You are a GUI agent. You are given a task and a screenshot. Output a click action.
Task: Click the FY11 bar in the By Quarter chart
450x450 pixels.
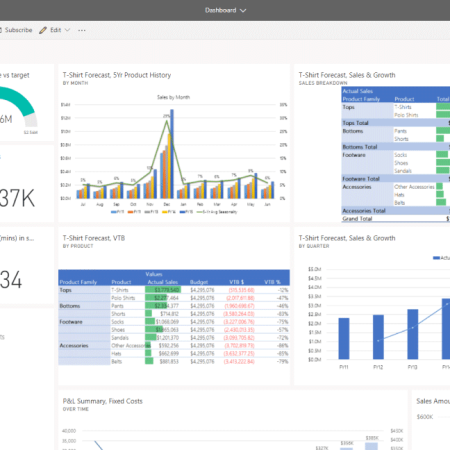(x=344, y=338)
